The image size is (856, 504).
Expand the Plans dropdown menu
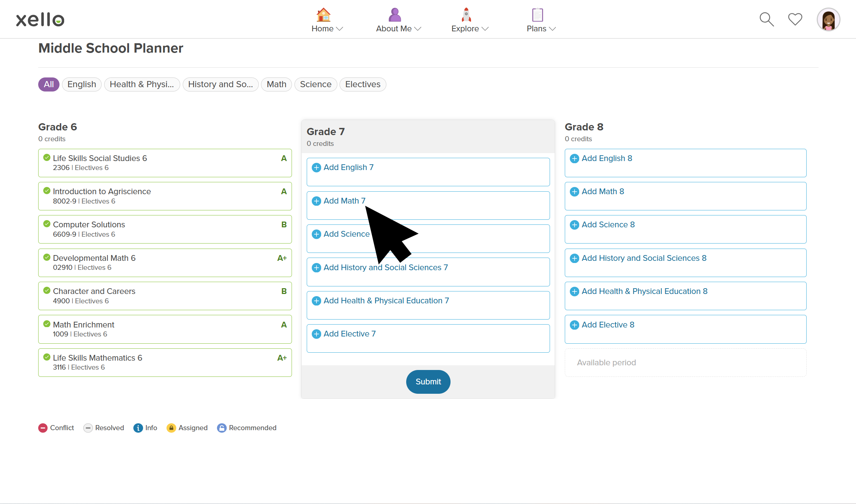tap(541, 28)
